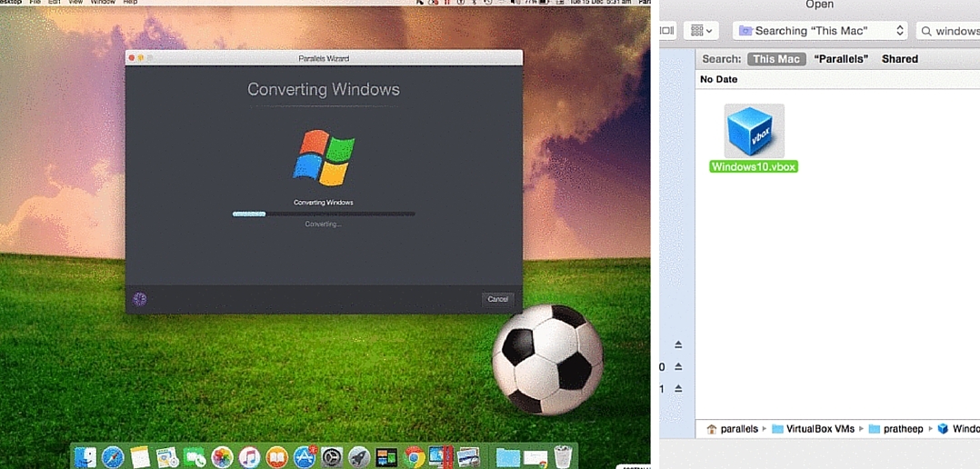This screenshot has width=980, height=469.
Task: Open the FaceTime icon in Dock
Action: (x=195, y=457)
